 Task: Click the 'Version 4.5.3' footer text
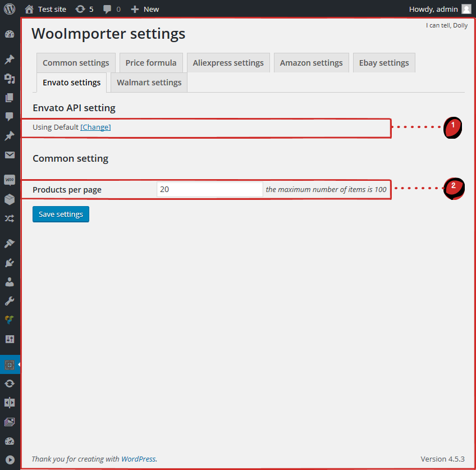[442, 459]
